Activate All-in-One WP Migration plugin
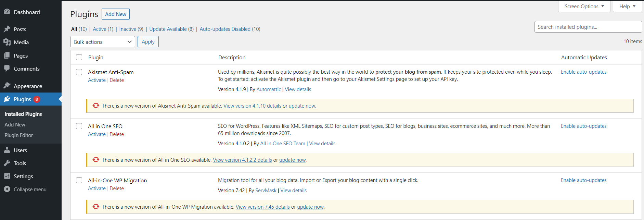The image size is (644, 220). coord(97,188)
